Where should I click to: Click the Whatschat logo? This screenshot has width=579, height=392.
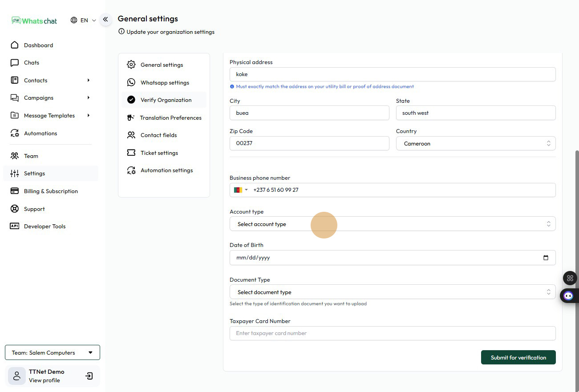click(x=35, y=20)
